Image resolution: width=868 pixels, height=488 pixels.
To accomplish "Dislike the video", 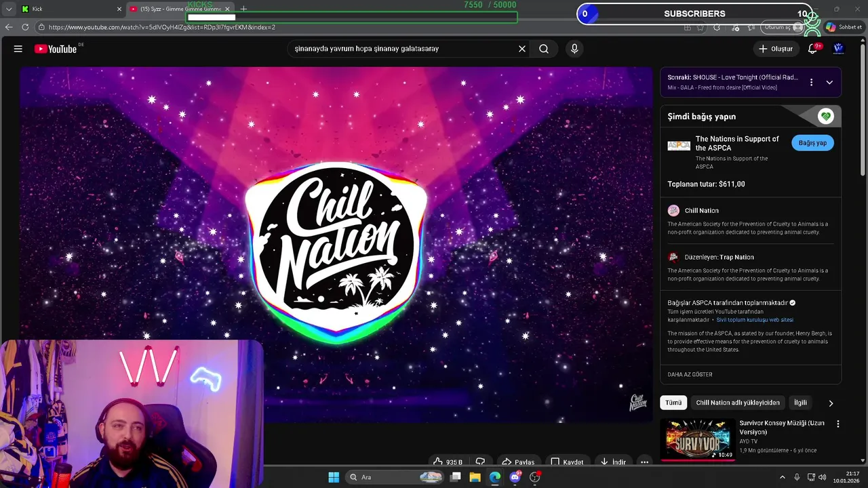I will [x=480, y=462].
